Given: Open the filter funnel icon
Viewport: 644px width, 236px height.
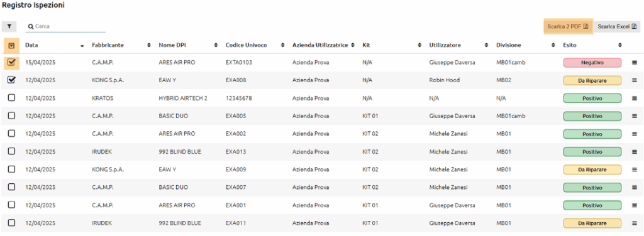Looking at the screenshot, I should tap(9, 26).
